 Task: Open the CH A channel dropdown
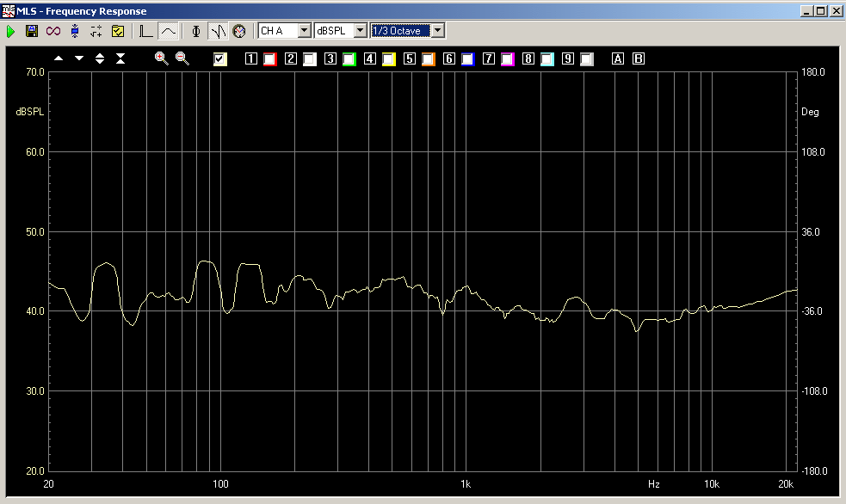303,31
